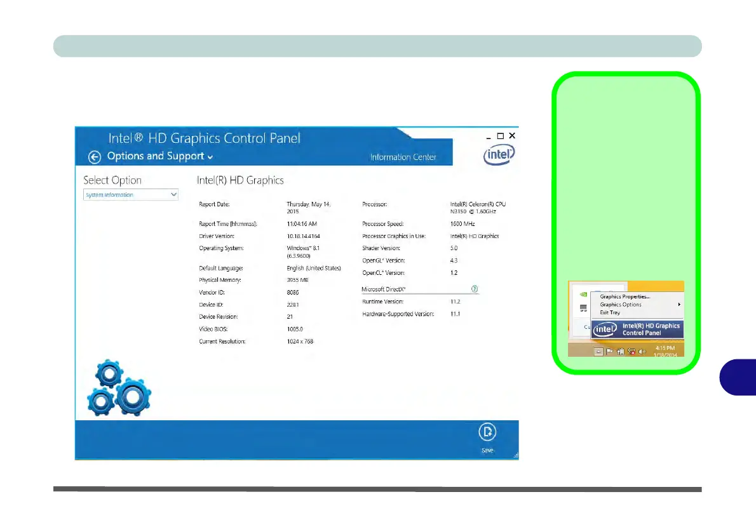Click the 'English (United States)' language value

[314, 269]
